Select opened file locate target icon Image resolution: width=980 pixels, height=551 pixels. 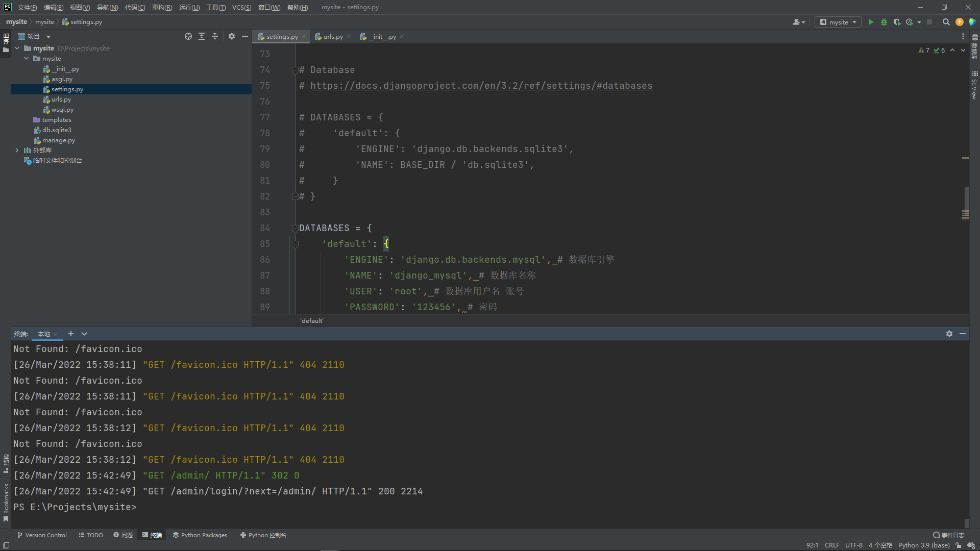(x=188, y=36)
